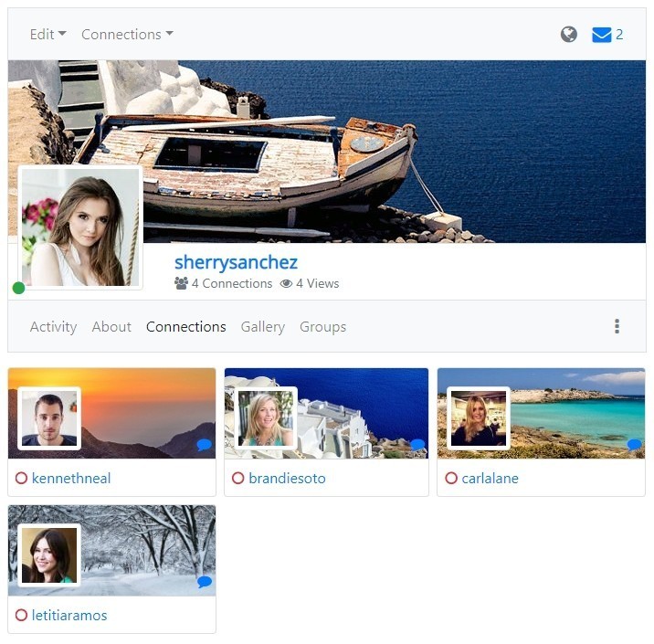The image size is (654, 644).
Task: Click the chat bubble on letitiaramos's card
Action: [x=204, y=582]
